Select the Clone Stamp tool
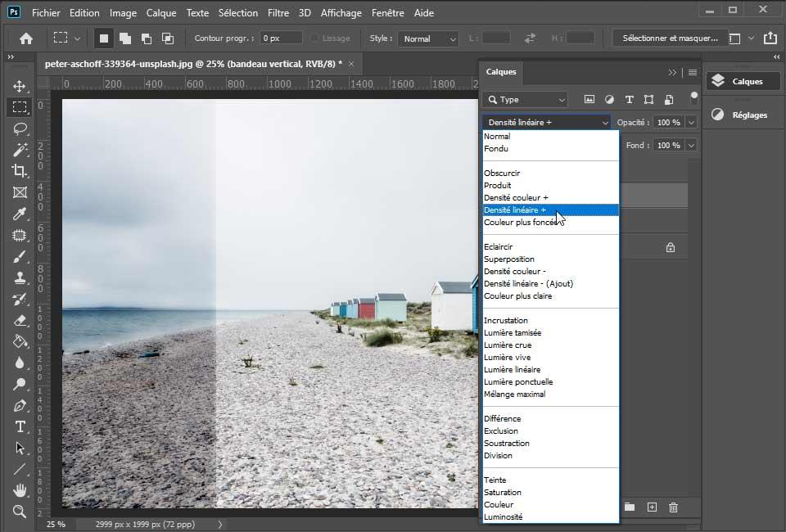786x532 pixels. [x=20, y=277]
